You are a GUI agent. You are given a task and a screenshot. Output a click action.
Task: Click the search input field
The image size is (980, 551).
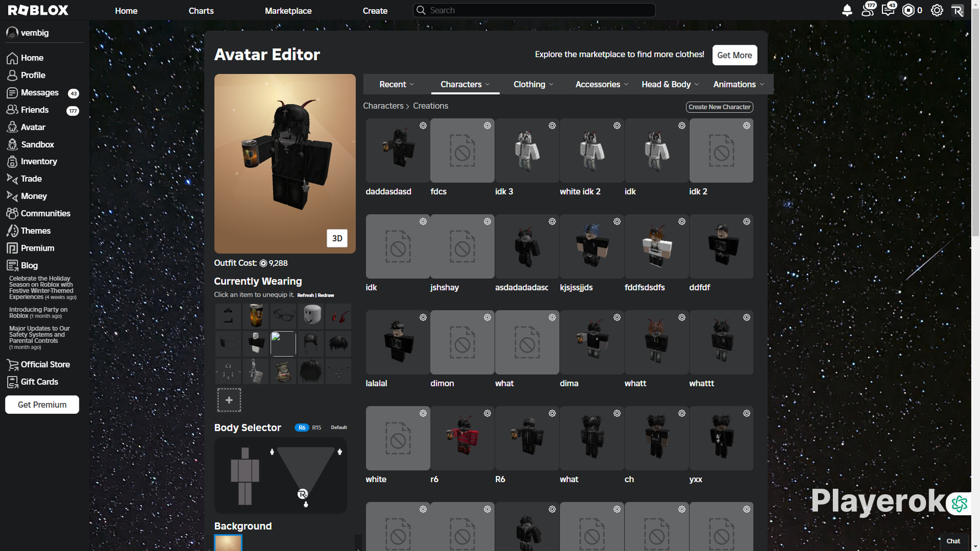[534, 10]
